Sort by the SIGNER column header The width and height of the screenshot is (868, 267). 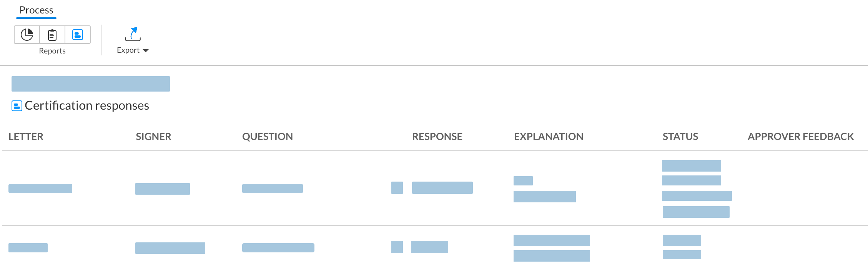153,137
